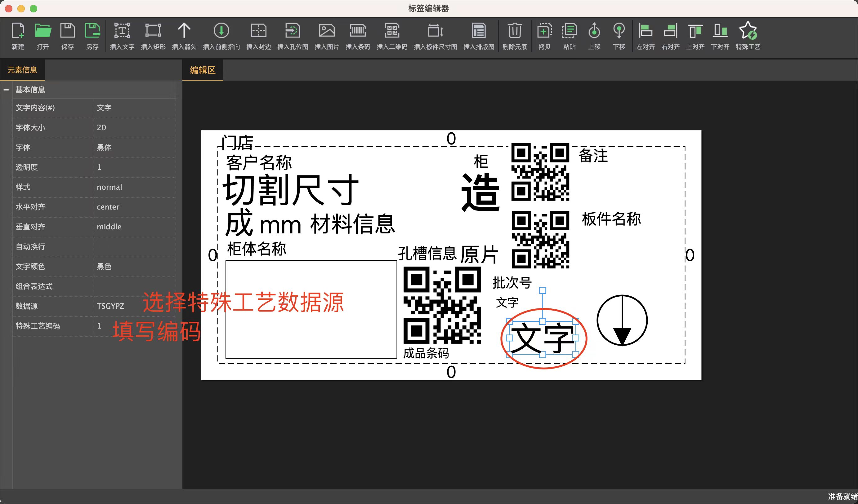Viewport: 858px width, 504px height.
Task: Click the 组合表达式 value field
Action: [x=135, y=286]
